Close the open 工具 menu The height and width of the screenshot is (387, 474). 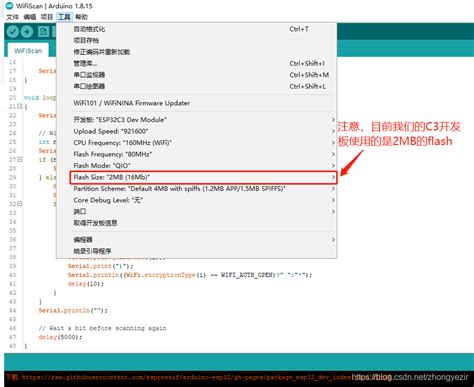click(x=64, y=17)
